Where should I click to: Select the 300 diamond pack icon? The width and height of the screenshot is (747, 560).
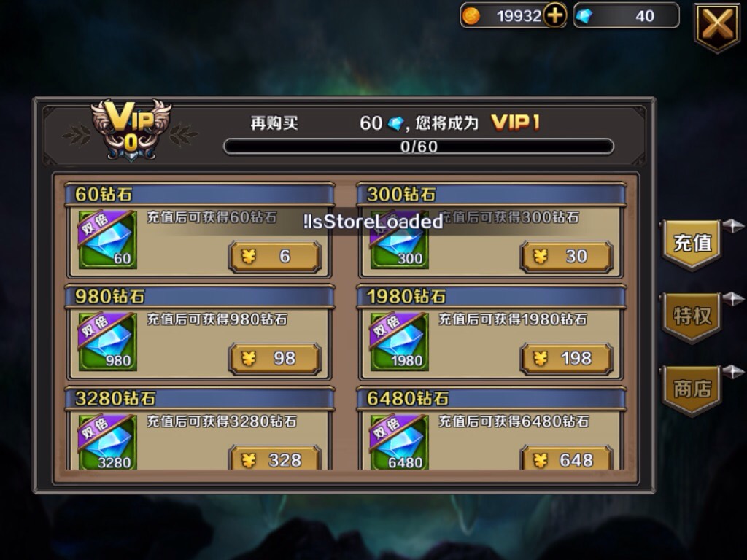(399, 239)
